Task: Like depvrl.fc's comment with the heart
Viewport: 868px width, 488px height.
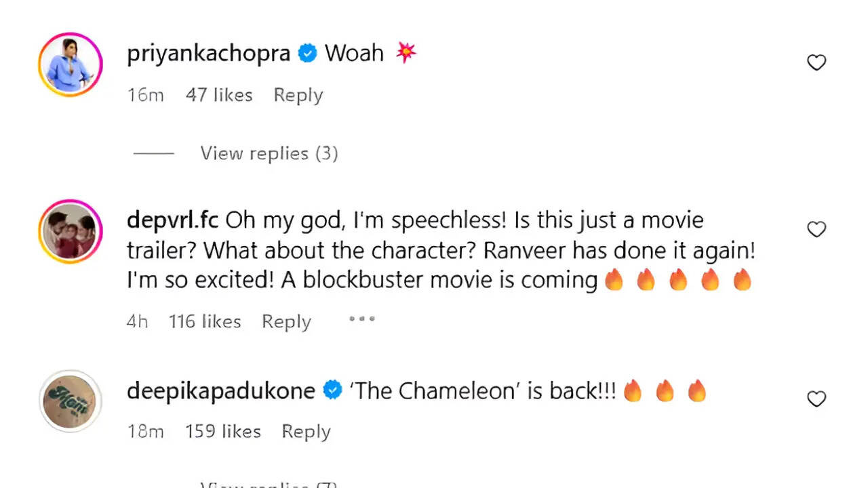Action: coord(816,230)
